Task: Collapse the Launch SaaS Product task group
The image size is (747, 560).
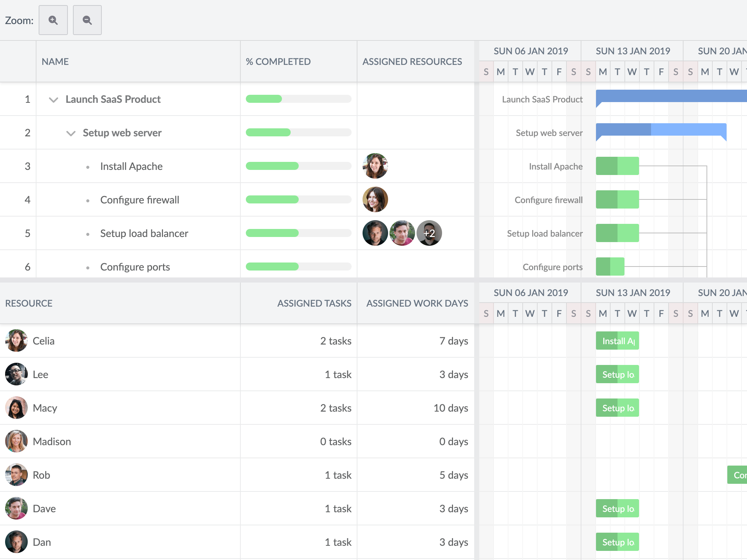Action: 53,99
